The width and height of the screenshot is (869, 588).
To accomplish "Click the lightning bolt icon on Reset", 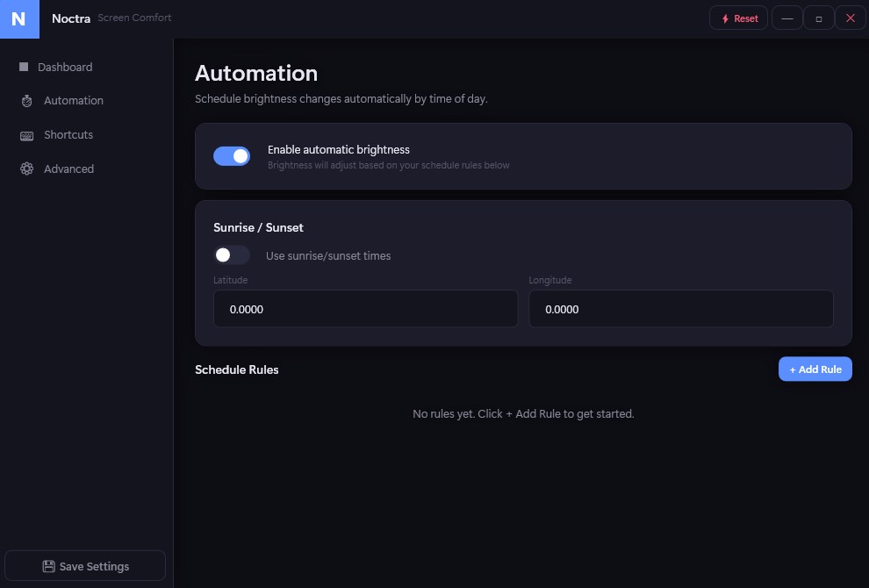I will tap(724, 18).
